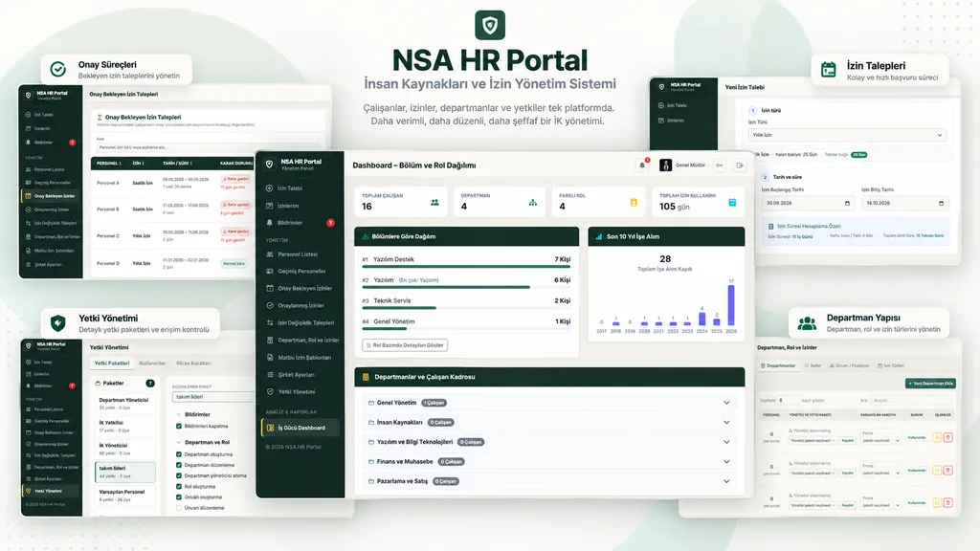980x551 pixels.
Task: Open calendar picker for İzin Bitiş Tarihi
Action: [942, 203]
